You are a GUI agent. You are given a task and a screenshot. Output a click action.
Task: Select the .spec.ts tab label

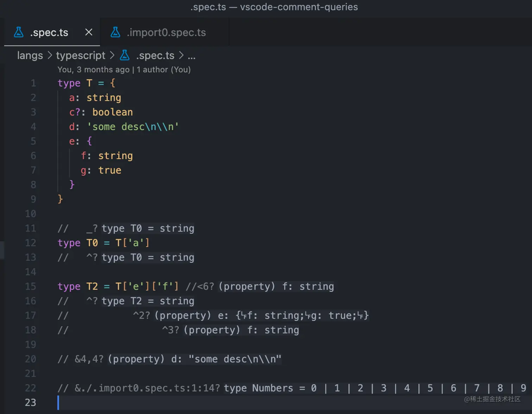click(49, 32)
